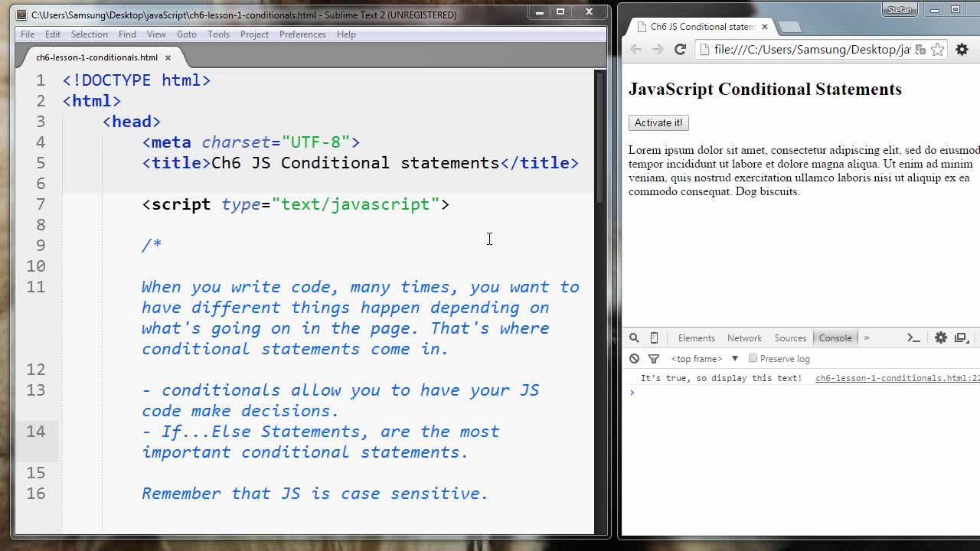Screen dimensions: 980x551
Task: Click the meta charset UTF-8 line
Action: 251,142
